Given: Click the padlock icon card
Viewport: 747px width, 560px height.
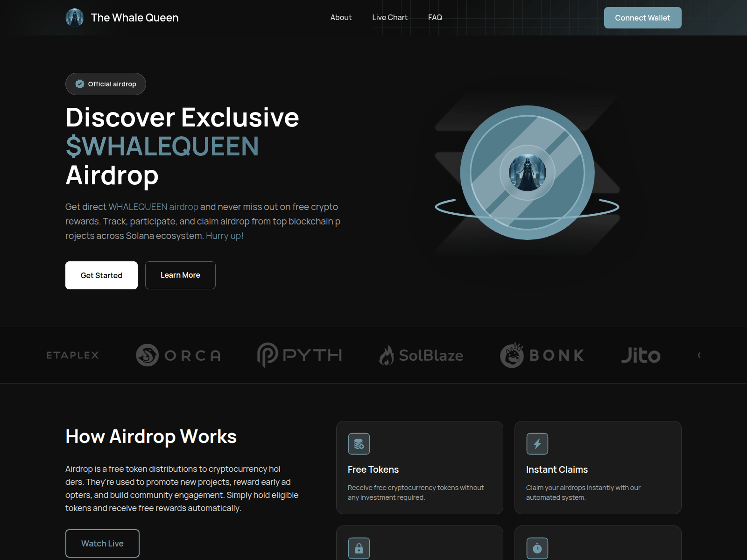Looking at the screenshot, I should 359,548.
